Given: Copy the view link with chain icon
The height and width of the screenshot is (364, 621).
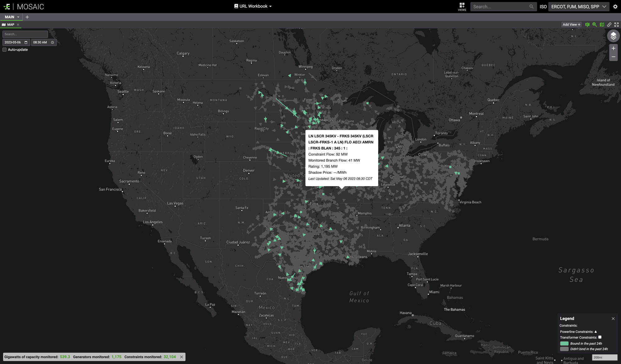Looking at the screenshot, I should tap(609, 25).
